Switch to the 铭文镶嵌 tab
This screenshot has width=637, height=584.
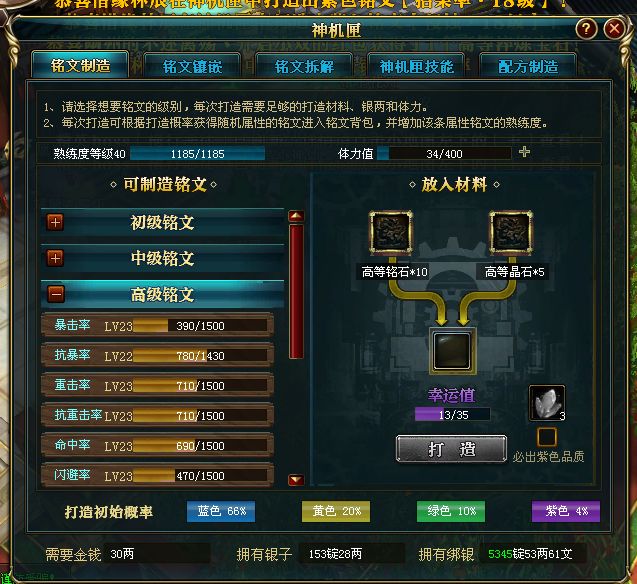click(193, 66)
